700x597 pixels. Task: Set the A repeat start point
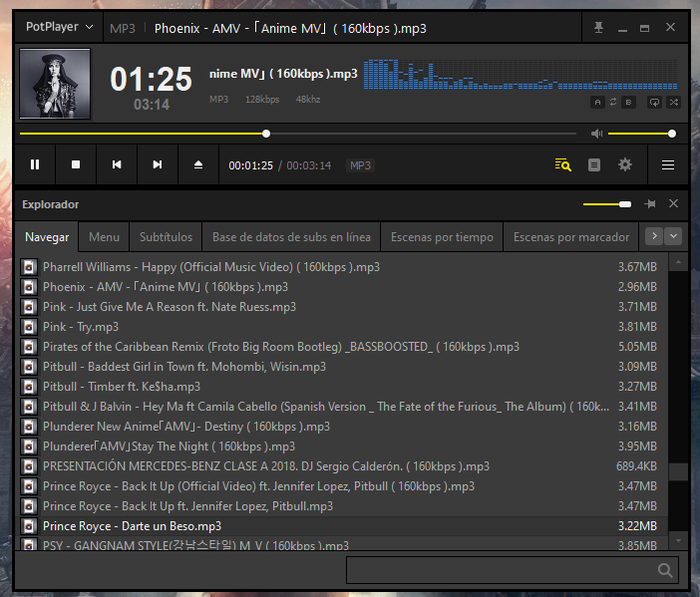pyautogui.click(x=597, y=102)
